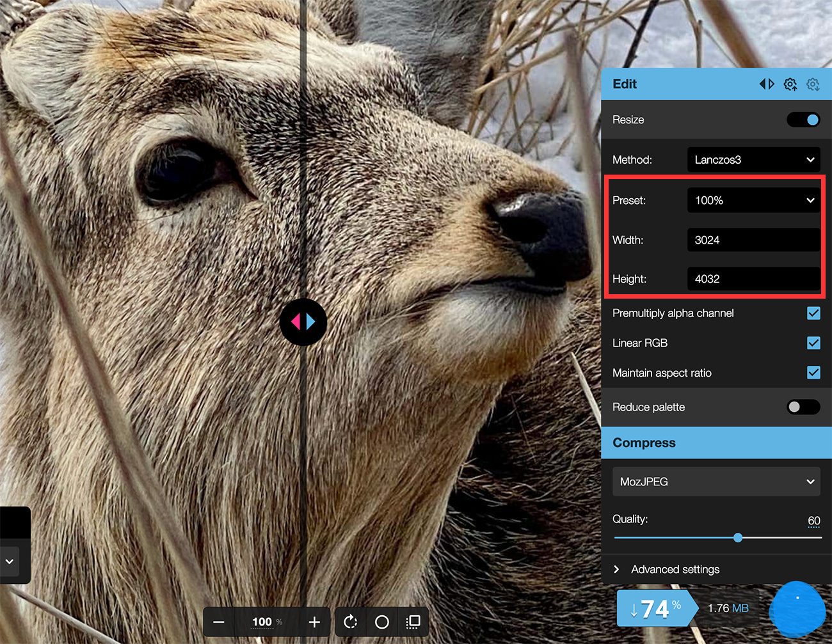Screen dimensions: 832x644
Task: Open the left panel's chevron dropdown
Action: [x=10, y=562]
